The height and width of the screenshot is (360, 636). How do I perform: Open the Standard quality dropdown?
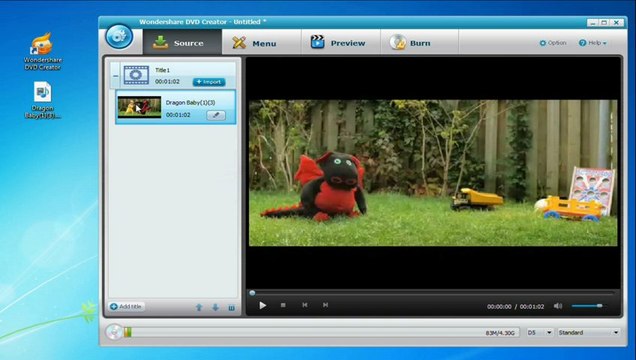pos(589,332)
